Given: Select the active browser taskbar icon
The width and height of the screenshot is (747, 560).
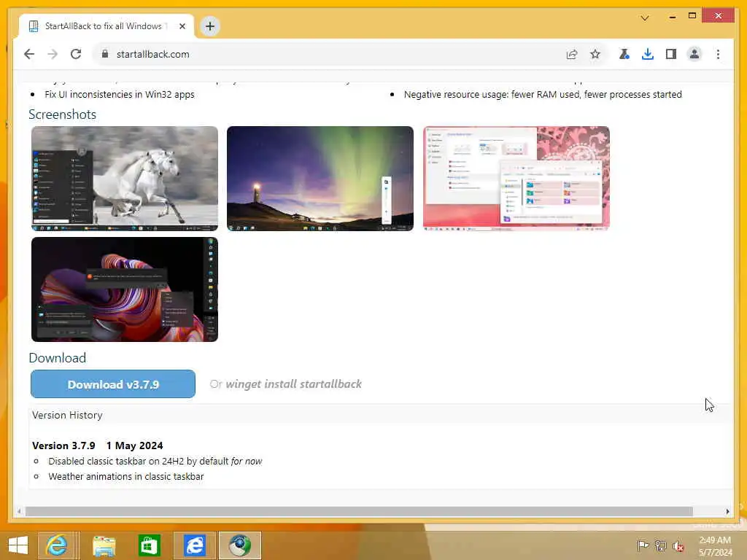Looking at the screenshot, I should 239,545.
